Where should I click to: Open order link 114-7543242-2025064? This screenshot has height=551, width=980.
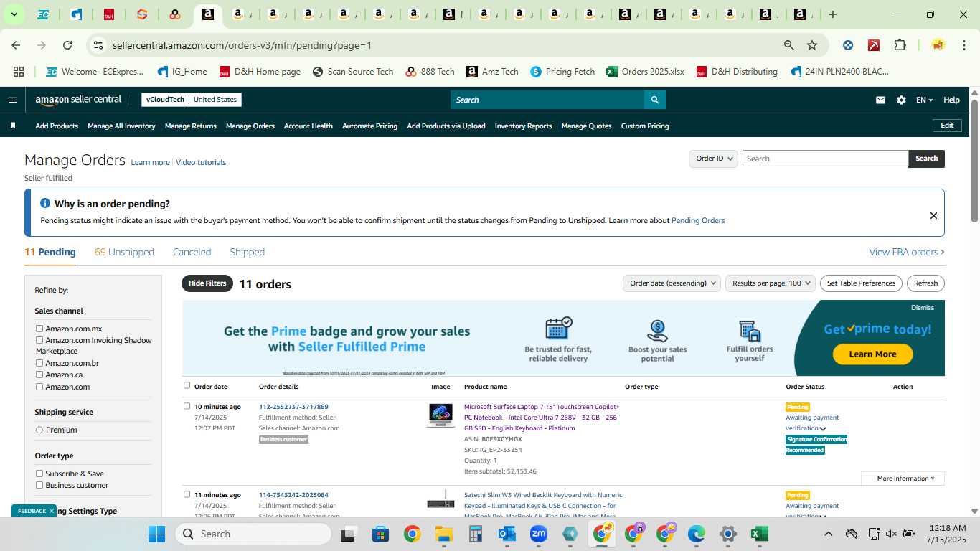click(x=293, y=495)
